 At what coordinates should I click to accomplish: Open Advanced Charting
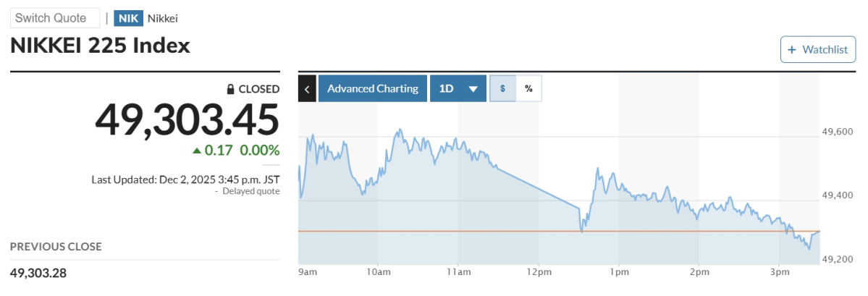point(372,89)
